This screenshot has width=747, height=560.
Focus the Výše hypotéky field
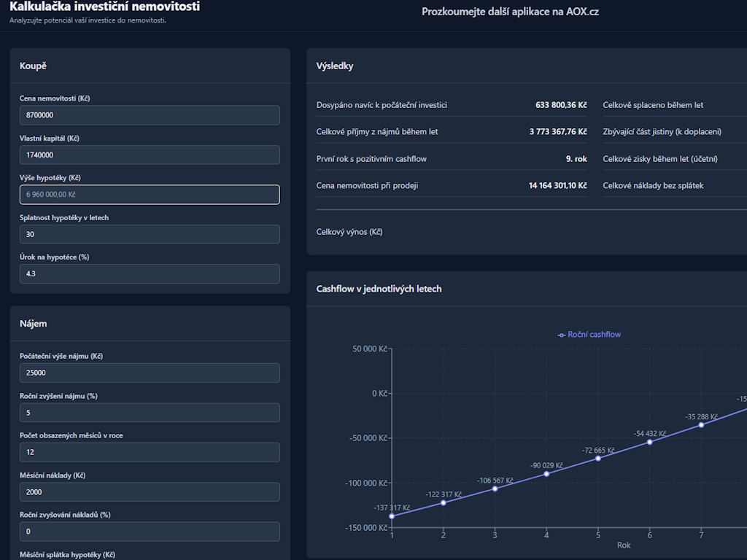tap(150, 195)
